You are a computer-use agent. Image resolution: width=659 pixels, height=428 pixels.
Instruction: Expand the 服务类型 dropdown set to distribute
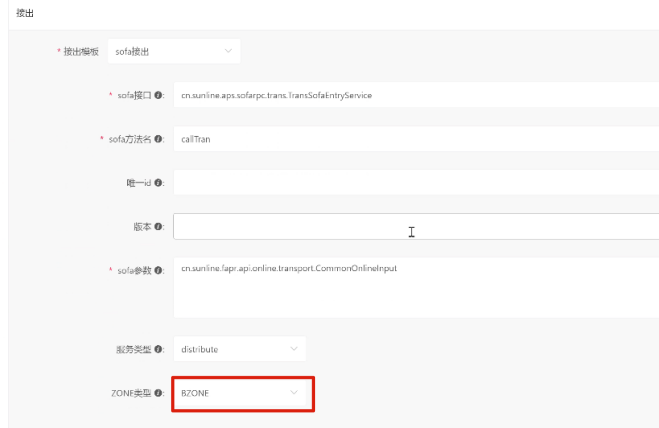tap(239, 349)
